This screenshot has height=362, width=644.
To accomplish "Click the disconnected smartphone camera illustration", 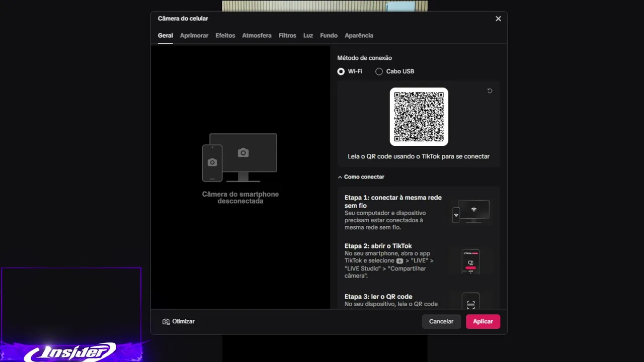I will pyautogui.click(x=239, y=158).
